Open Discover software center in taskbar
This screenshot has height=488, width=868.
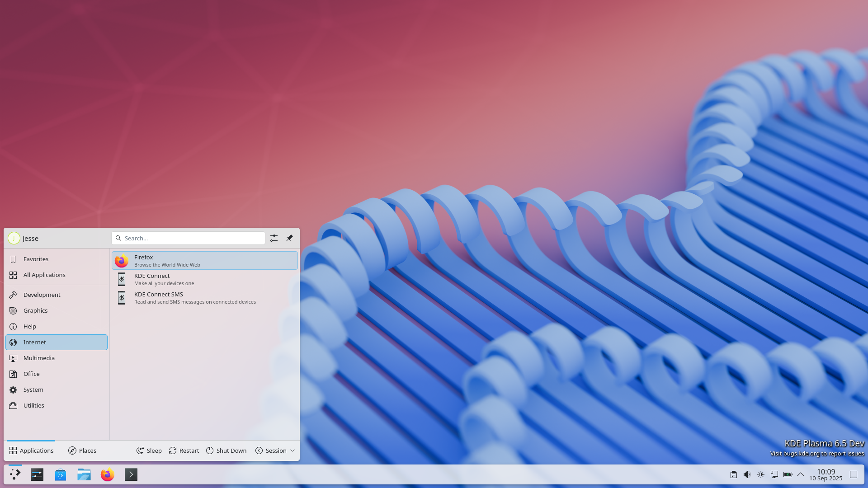(61, 474)
